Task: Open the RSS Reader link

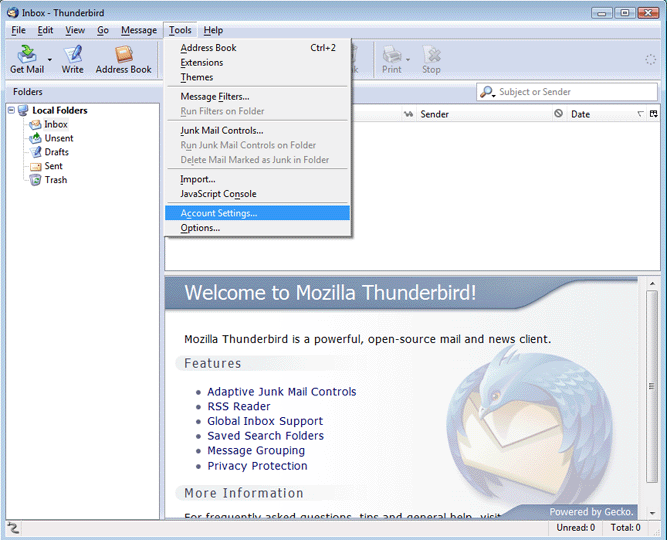Action: click(x=239, y=406)
